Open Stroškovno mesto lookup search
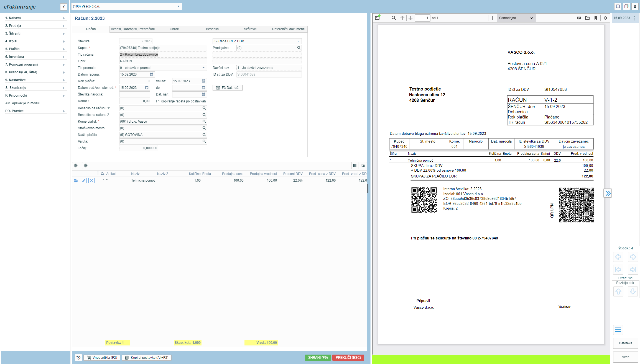The height and width of the screenshot is (364, 640). [204, 128]
